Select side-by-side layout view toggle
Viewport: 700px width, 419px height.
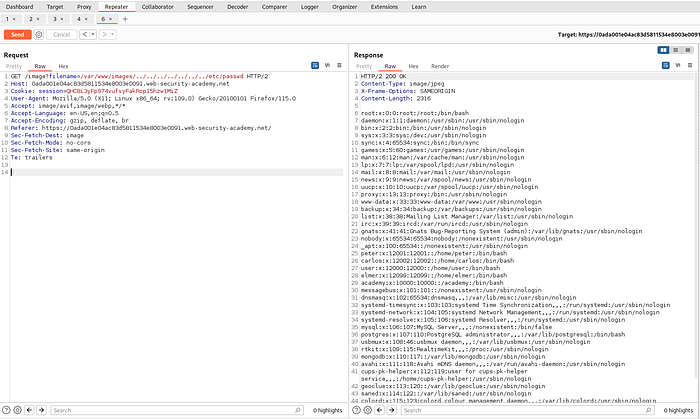(x=662, y=49)
